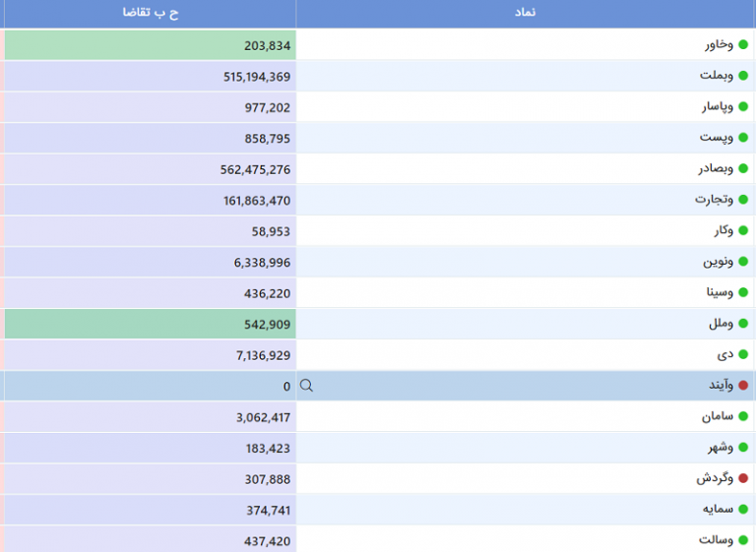Click the 374,741 demand cell
Image resolution: width=756 pixels, height=552 pixels.
[x=150, y=510]
